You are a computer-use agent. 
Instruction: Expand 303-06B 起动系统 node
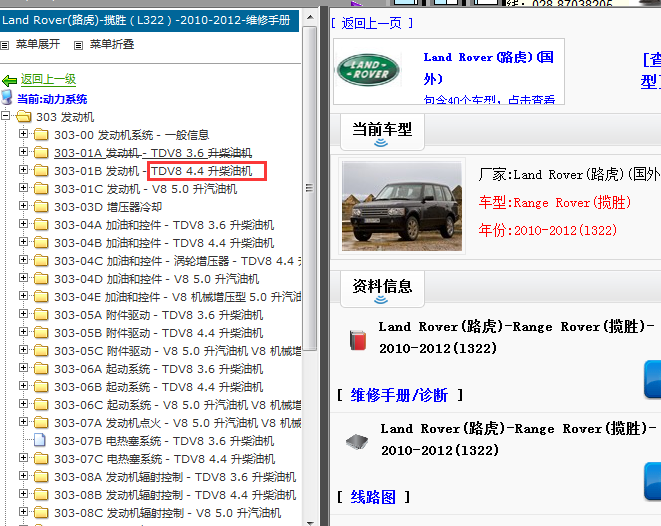(x=24, y=386)
